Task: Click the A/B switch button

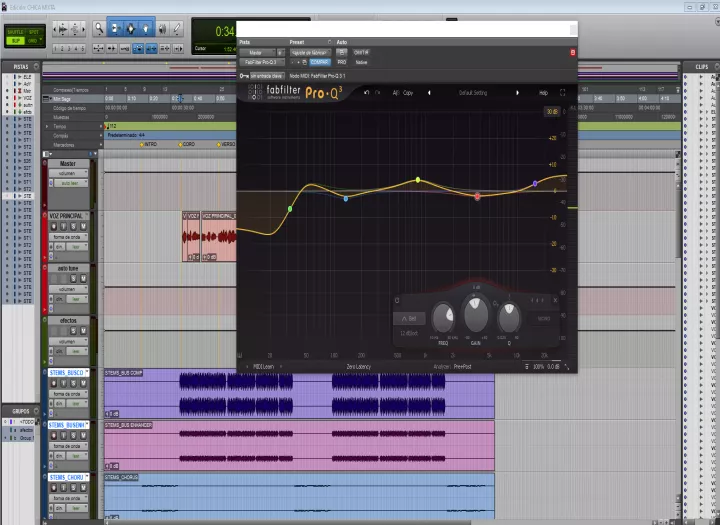Action: [396, 93]
